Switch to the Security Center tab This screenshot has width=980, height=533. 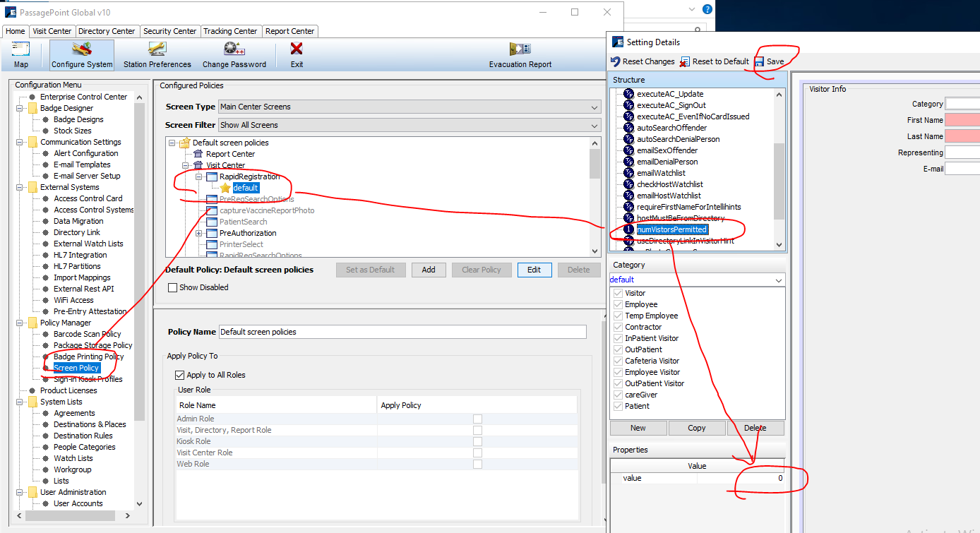(169, 31)
